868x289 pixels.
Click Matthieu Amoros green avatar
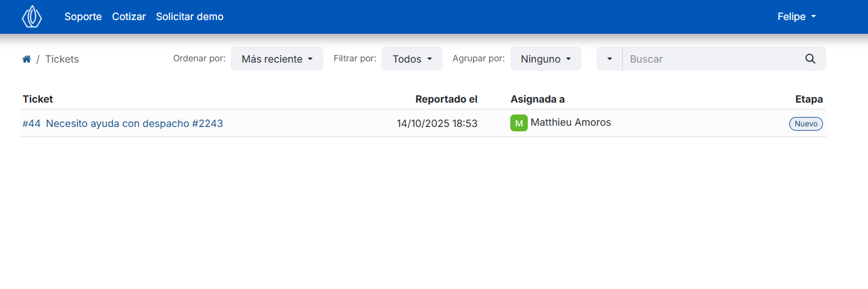[519, 123]
